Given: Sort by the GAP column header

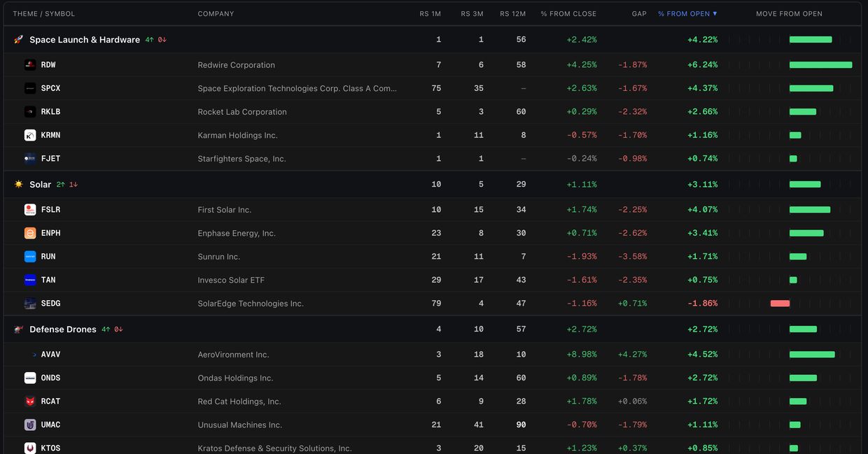Looking at the screenshot, I should tap(639, 14).
